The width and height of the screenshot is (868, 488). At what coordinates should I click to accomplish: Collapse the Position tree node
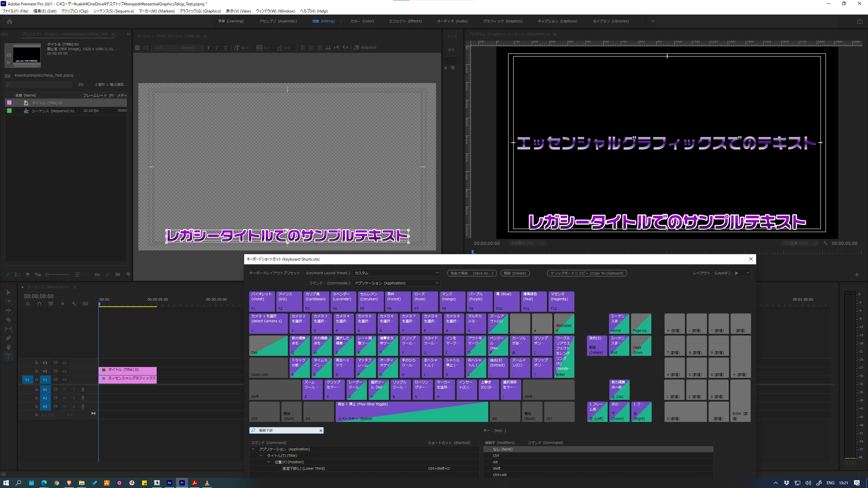coord(269,462)
